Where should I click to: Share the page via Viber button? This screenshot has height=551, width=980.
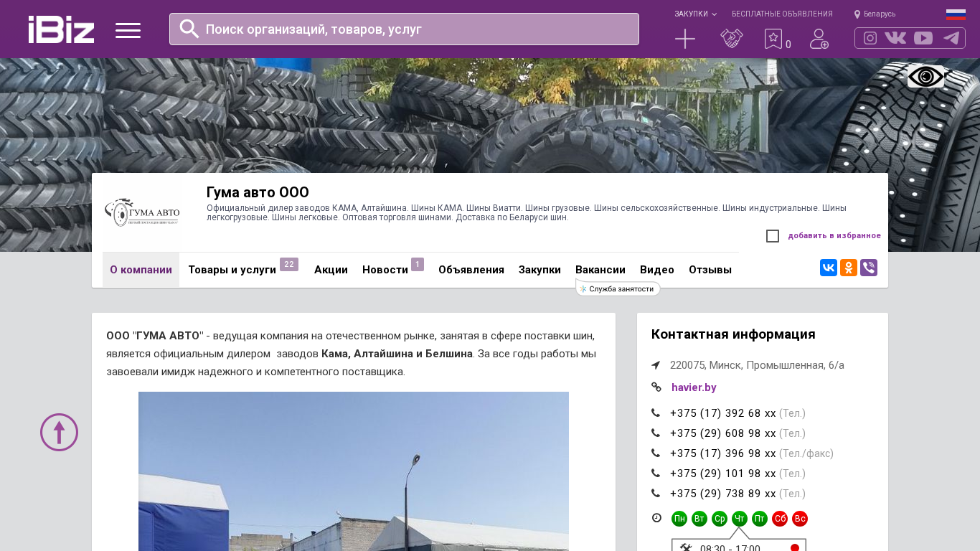click(869, 268)
